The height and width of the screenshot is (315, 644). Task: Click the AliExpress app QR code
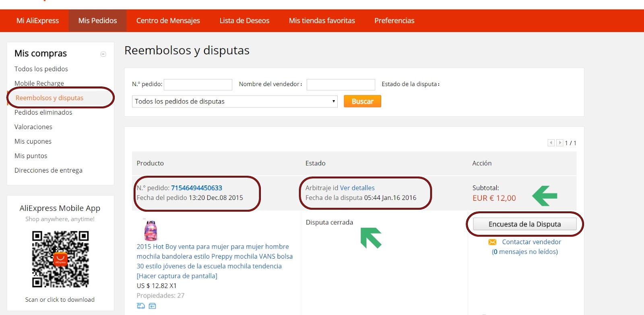60,259
